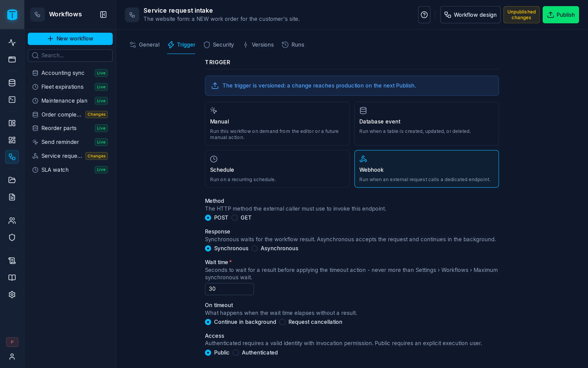The image size is (588, 368).
Task: Open the Order comple... workflow
Action: pos(70,114)
